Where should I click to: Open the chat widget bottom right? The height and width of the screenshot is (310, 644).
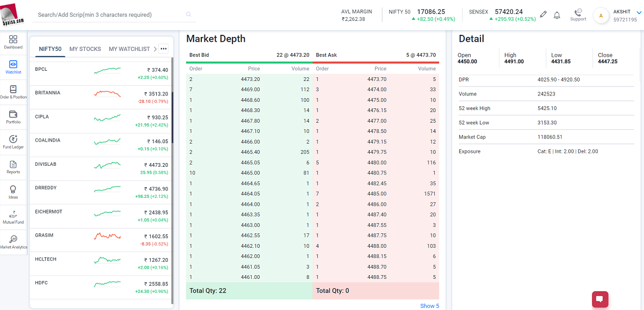pos(599,299)
